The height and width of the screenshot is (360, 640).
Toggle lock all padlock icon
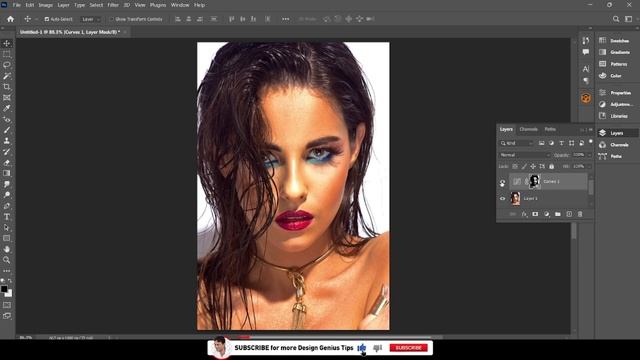point(551,167)
